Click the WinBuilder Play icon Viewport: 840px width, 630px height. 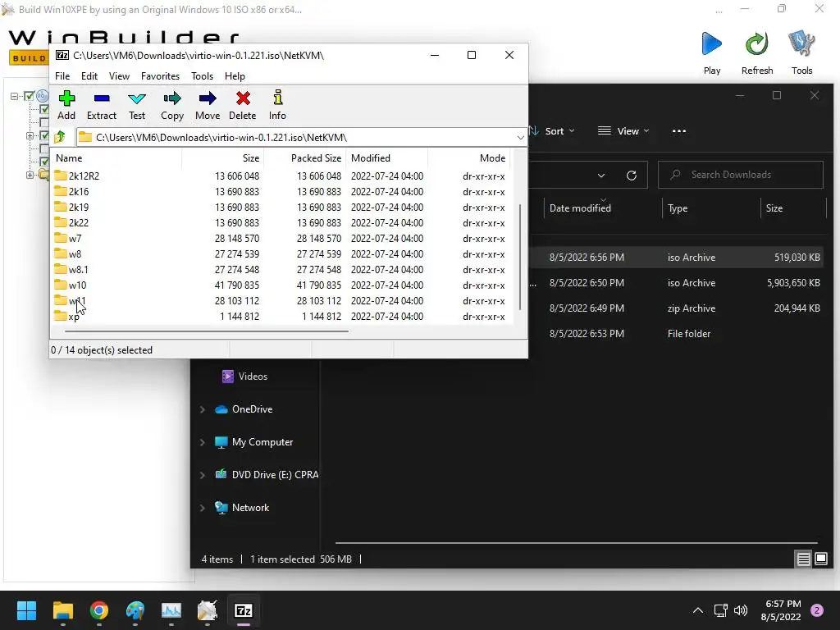[x=711, y=44]
